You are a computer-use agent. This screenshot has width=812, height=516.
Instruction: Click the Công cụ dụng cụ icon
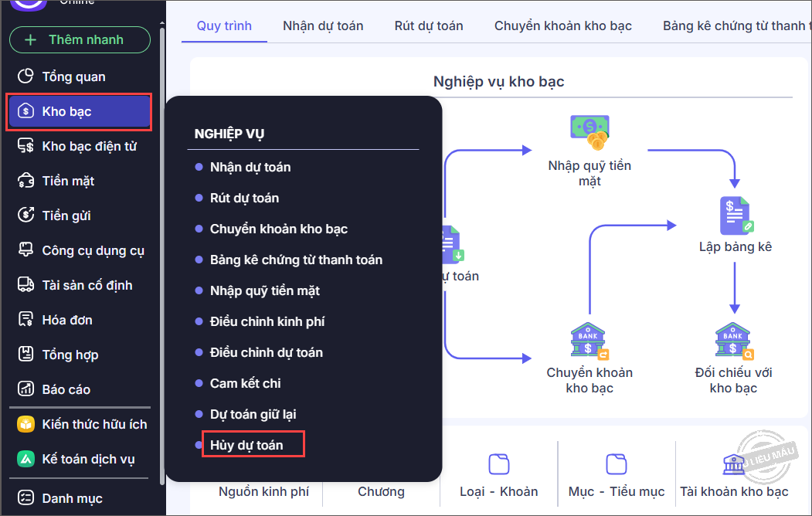point(25,250)
